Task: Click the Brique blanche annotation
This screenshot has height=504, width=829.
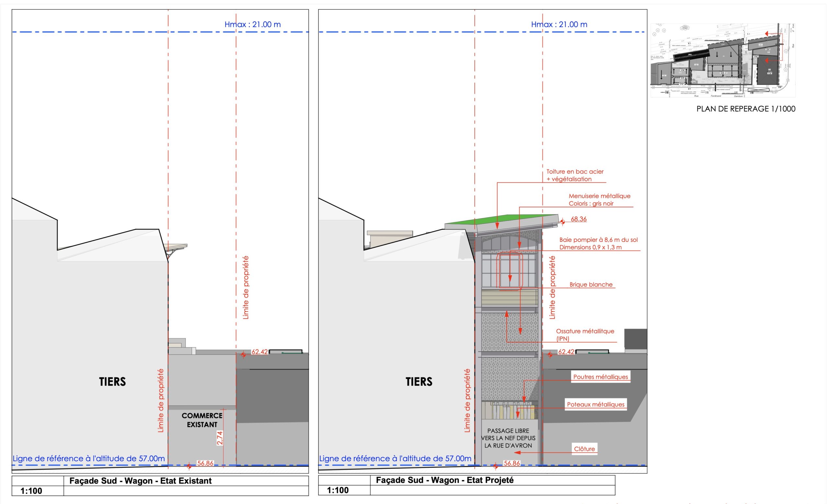Action: pos(591,285)
